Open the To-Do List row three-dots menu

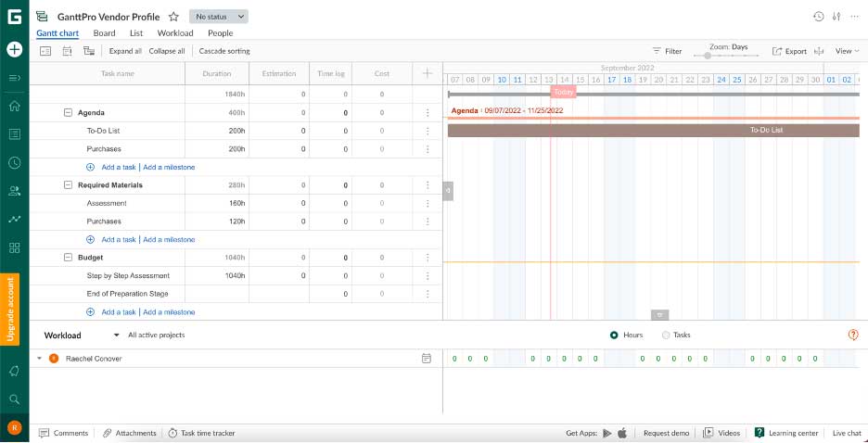click(428, 131)
